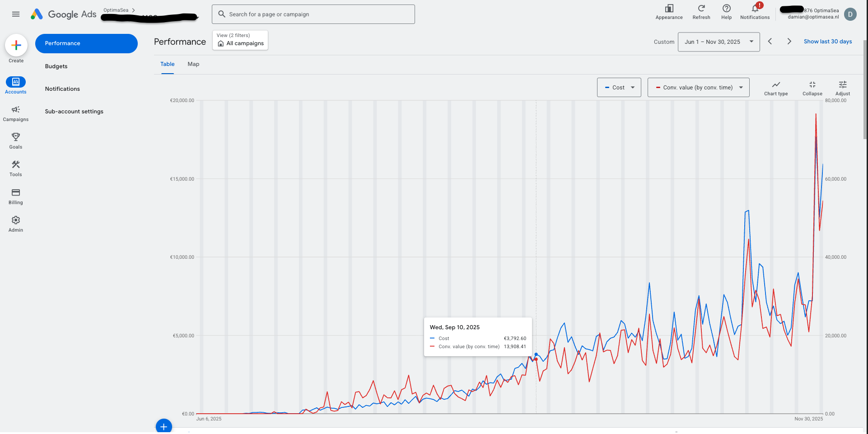Viewport: 868px width, 434px height.
Task: Open the Admin settings
Action: 16,224
